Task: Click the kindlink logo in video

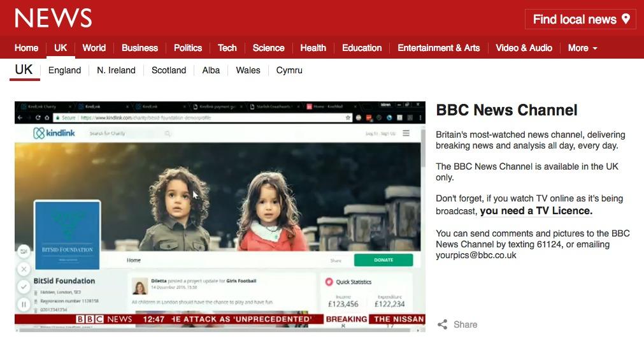Action: tap(54, 133)
